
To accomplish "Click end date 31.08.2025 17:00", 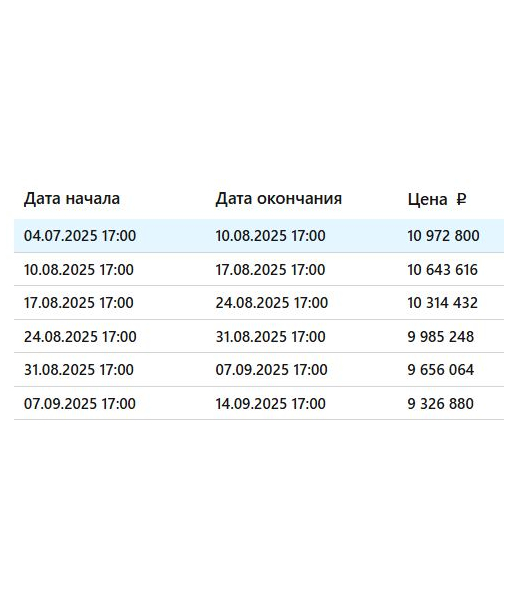I will 270,337.
